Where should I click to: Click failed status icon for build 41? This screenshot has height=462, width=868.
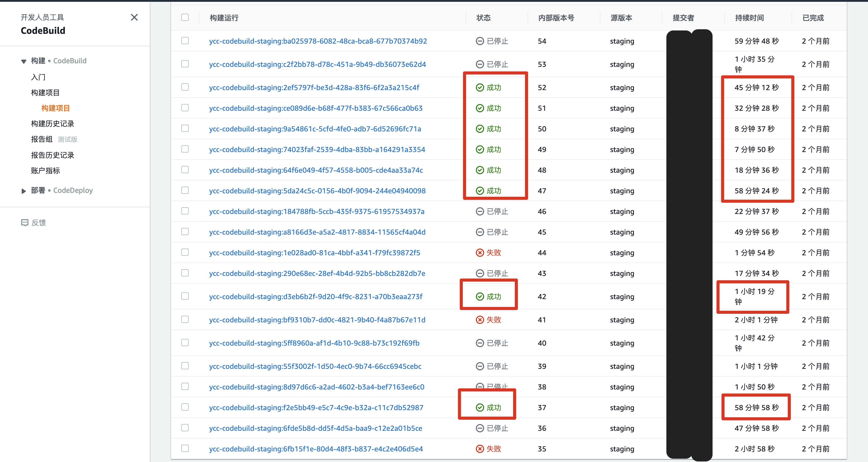point(479,320)
